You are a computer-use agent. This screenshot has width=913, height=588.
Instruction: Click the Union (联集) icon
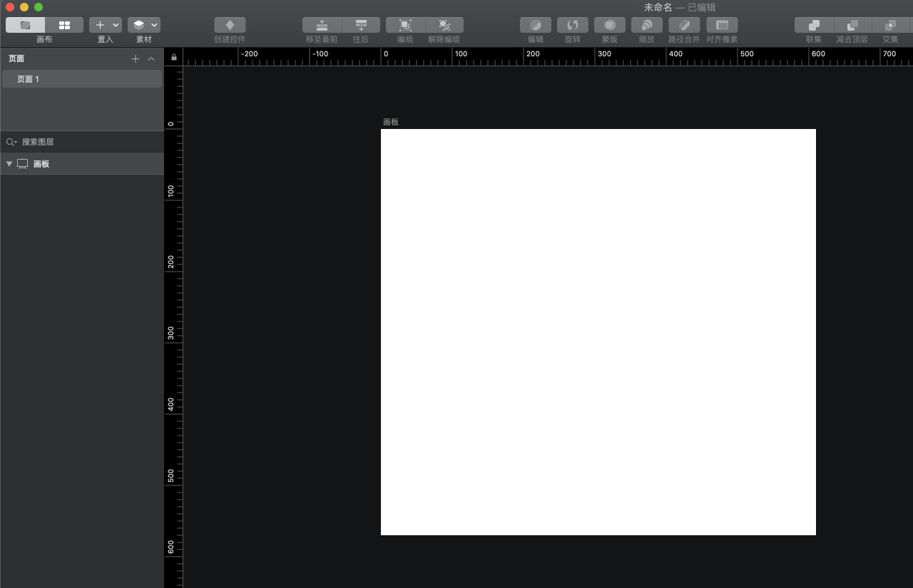click(814, 25)
